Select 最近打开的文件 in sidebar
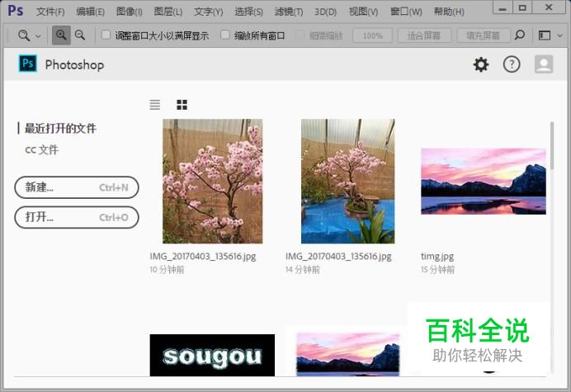 point(60,128)
